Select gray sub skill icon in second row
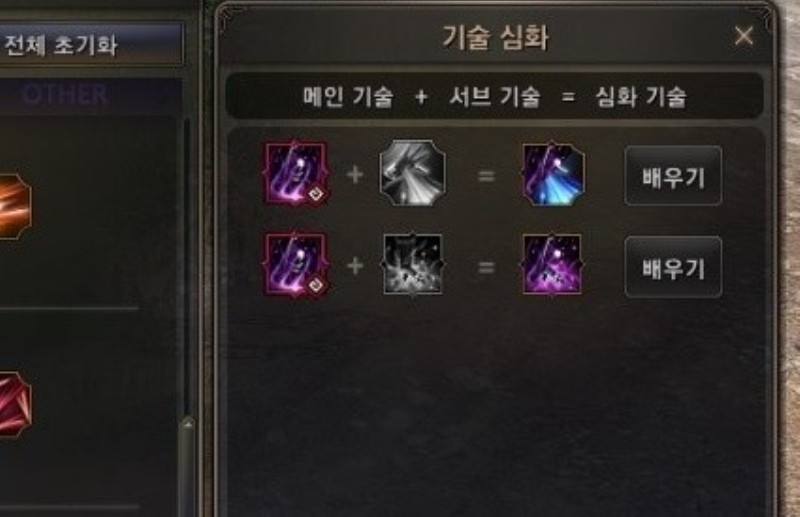 413,264
